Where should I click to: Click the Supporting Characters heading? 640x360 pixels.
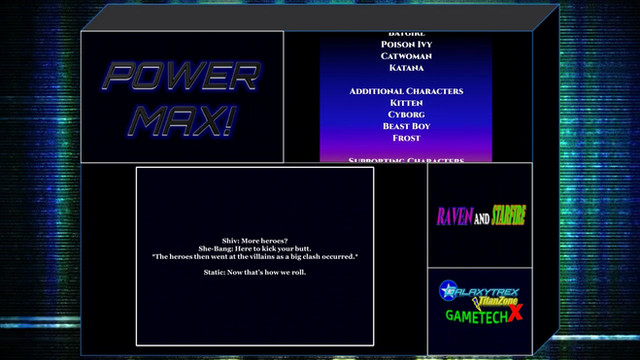(x=406, y=160)
